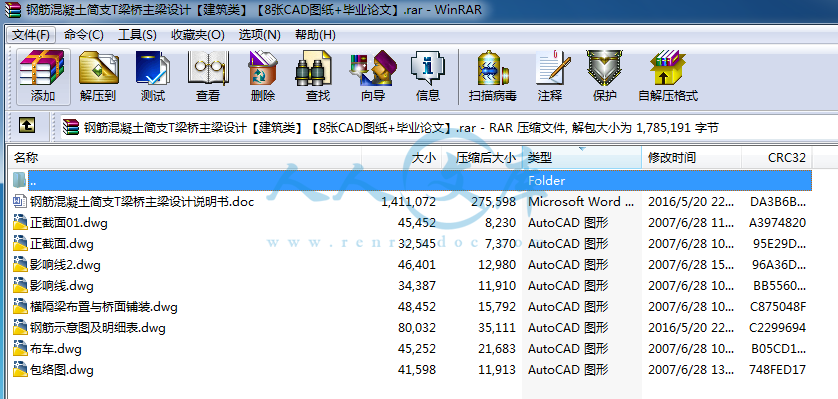Click the 测试 (Test) toolbar icon
The image size is (838, 399).
pyautogui.click(x=153, y=68)
